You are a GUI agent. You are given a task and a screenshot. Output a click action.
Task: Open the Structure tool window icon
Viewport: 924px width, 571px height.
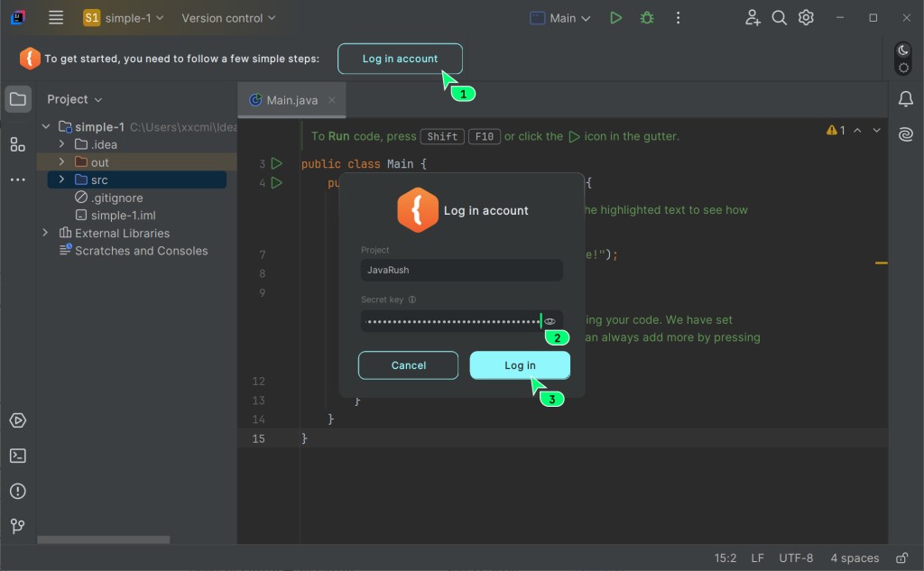(18, 144)
